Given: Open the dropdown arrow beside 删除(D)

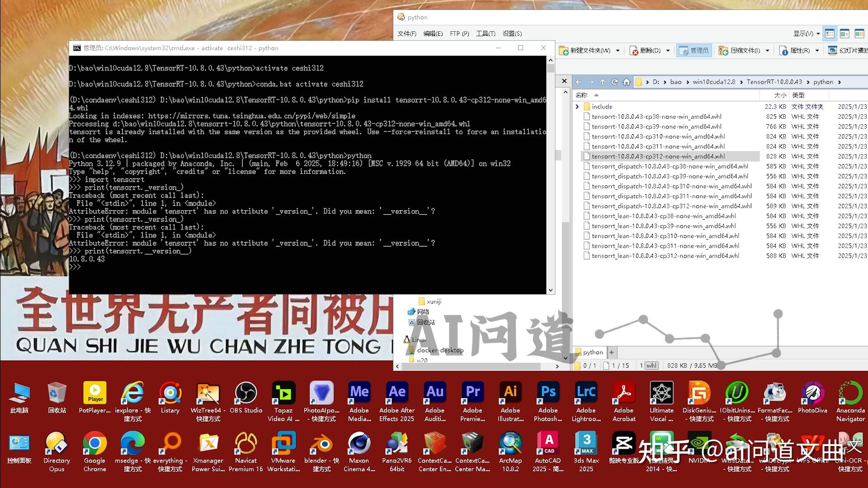Looking at the screenshot, I should click(x=668, y=50).
